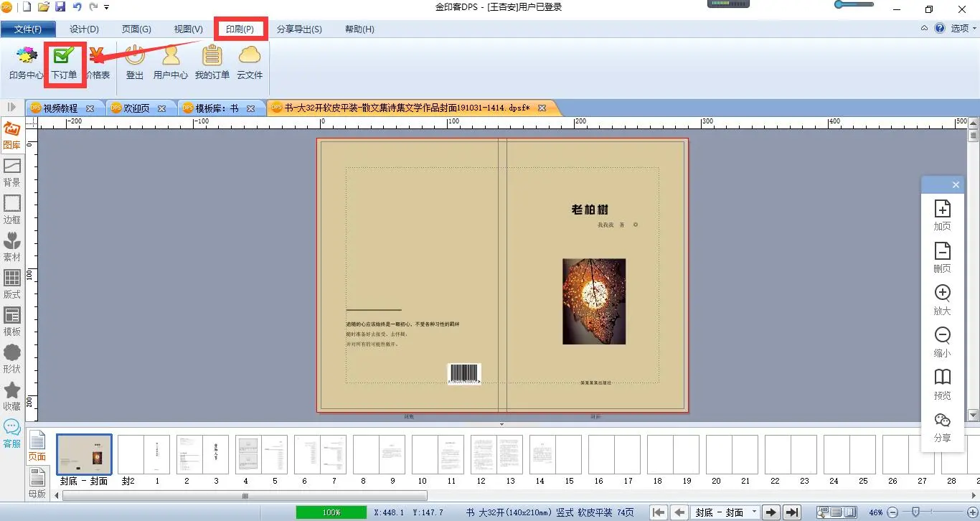The width and height of the screenshot is (980, 521).
Task: Open the 背景 background panel
Action: point(12,173)
